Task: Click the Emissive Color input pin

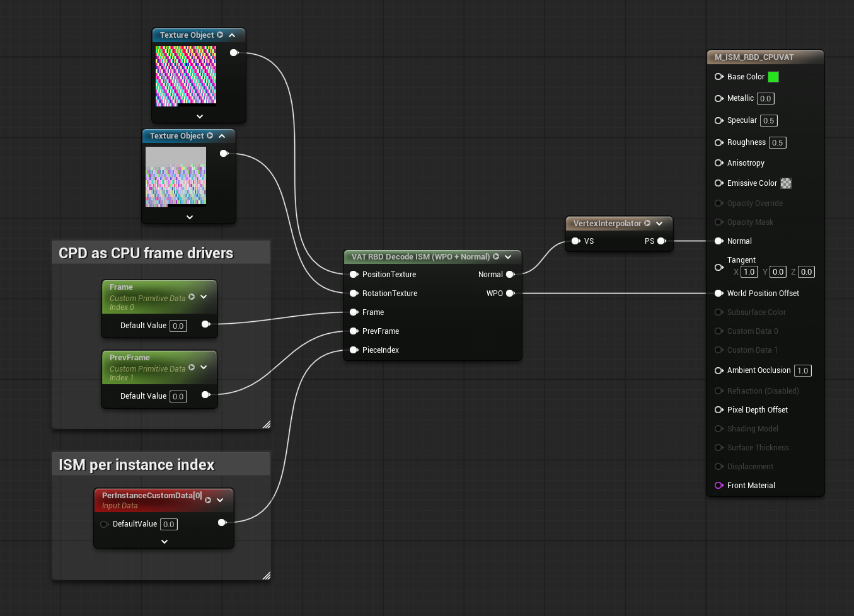Action: (718, 183)
